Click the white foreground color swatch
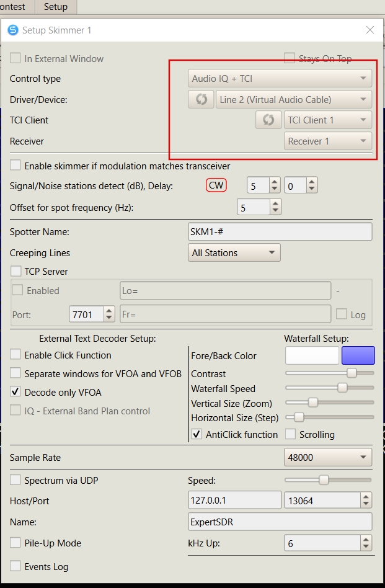The image size is (385, 588). tap(312, 355)
